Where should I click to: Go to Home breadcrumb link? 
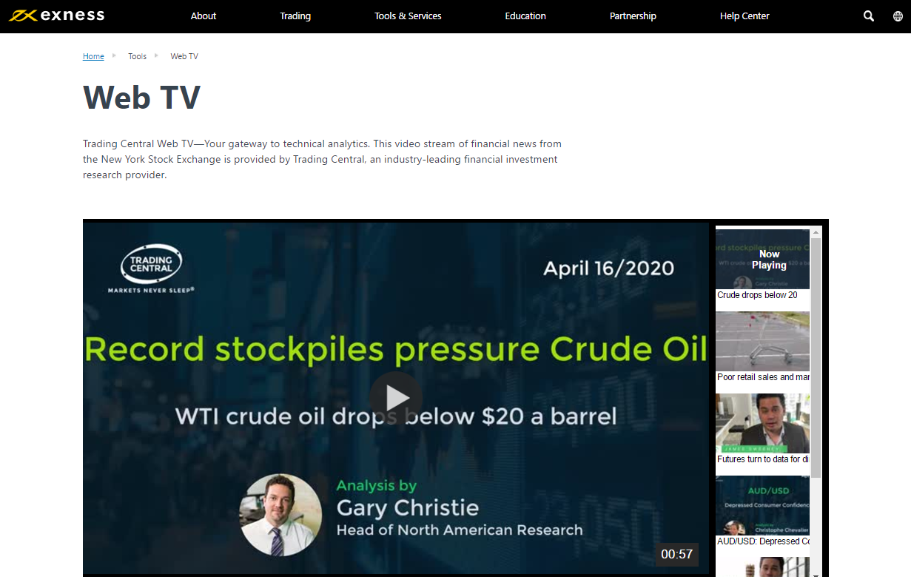coord(93,56)
